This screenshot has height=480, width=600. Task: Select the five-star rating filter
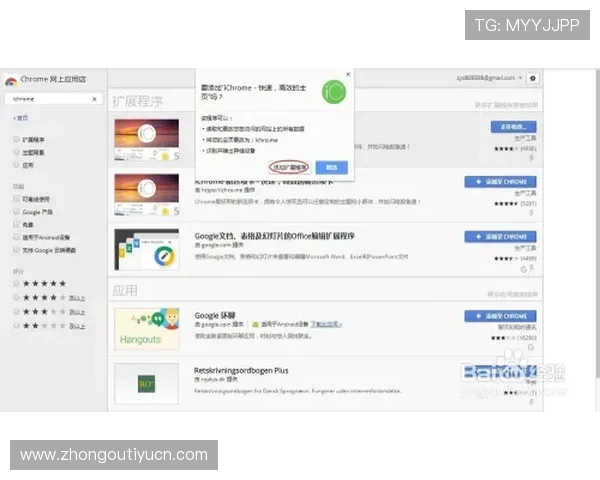pos(16,284)
